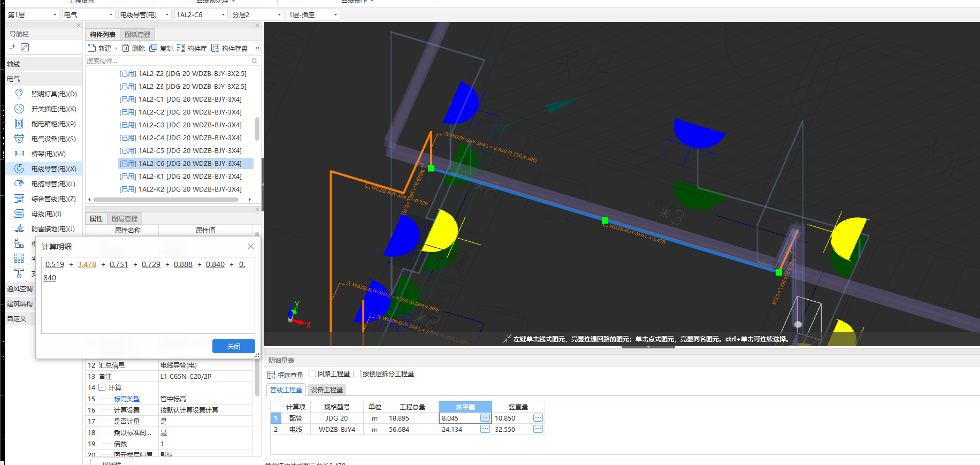The width and height of the screenshot is (980, 465).
Task: Click the 关闭 button in dialog
Action: 234,346
